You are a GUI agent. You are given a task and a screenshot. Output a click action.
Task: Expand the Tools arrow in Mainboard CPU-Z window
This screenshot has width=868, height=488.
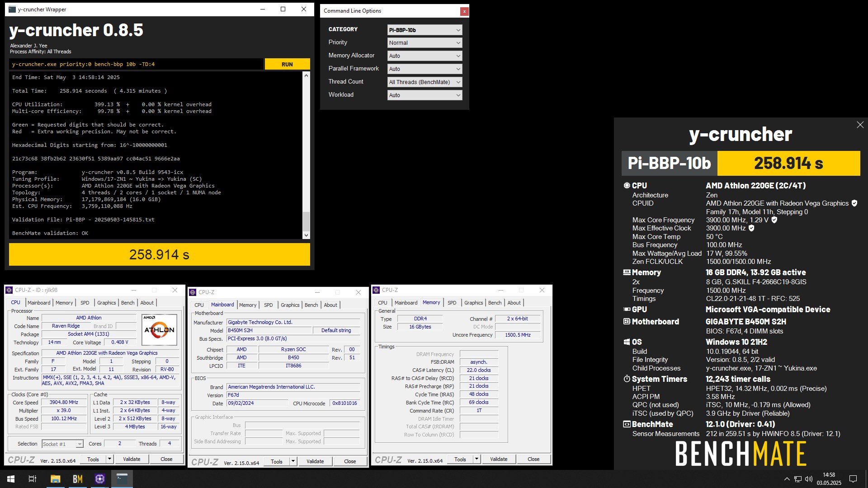293,461
